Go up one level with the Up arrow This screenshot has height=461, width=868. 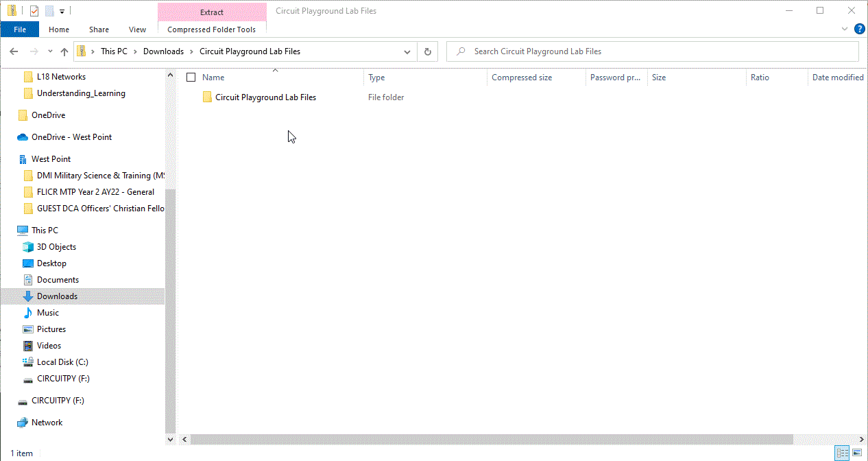point(64,51)
